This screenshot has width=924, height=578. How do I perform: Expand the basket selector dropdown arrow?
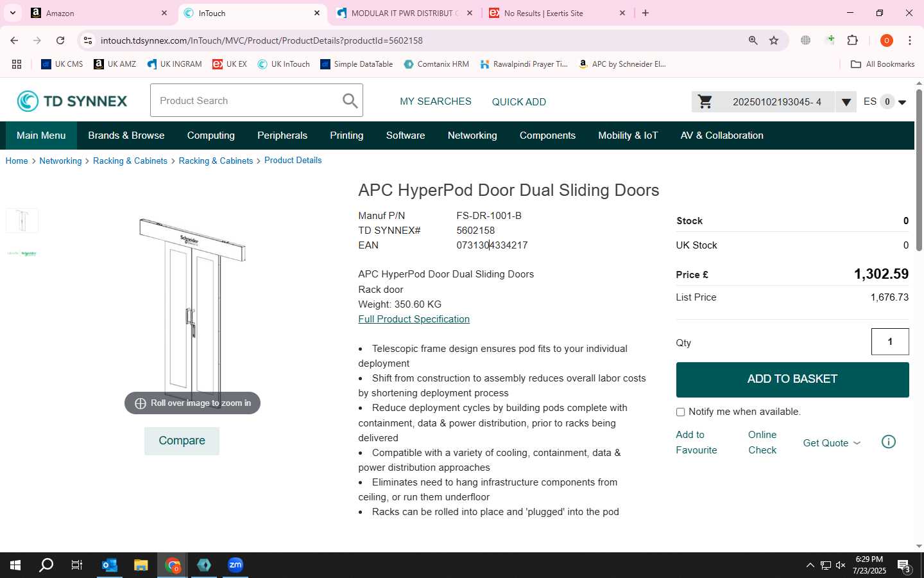(846, 102)
